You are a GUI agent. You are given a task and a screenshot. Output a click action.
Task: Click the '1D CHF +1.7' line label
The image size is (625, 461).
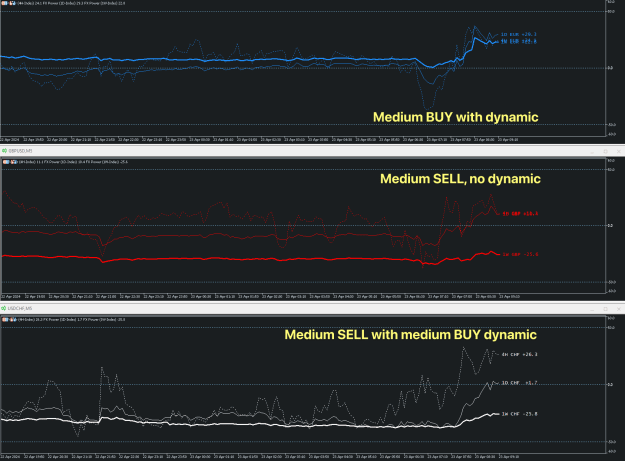coord(519,383)
